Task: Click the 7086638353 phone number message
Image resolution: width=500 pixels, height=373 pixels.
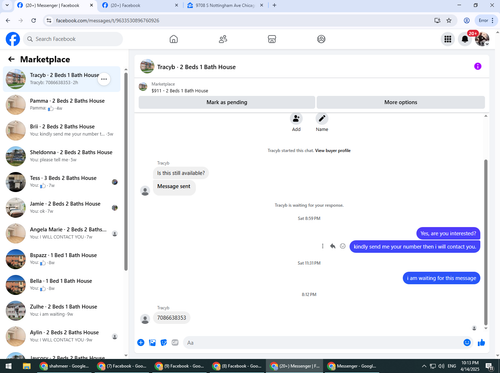Action: (x=172, y=318)
